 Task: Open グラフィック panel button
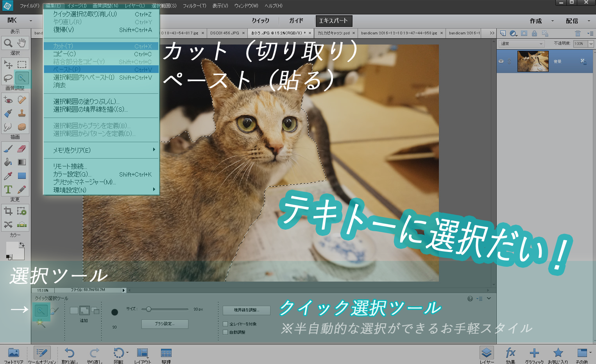click(534, 355)
